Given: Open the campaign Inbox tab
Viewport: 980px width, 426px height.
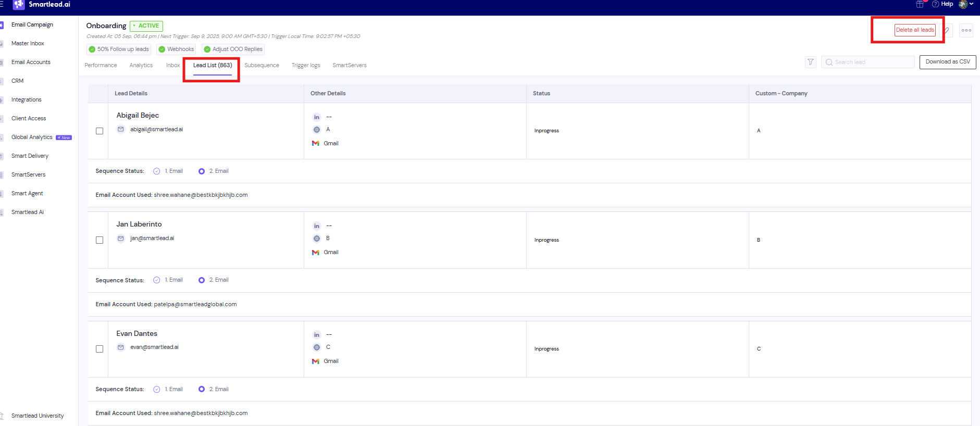Looking at the screenshot, I should (x=173, y=65).
